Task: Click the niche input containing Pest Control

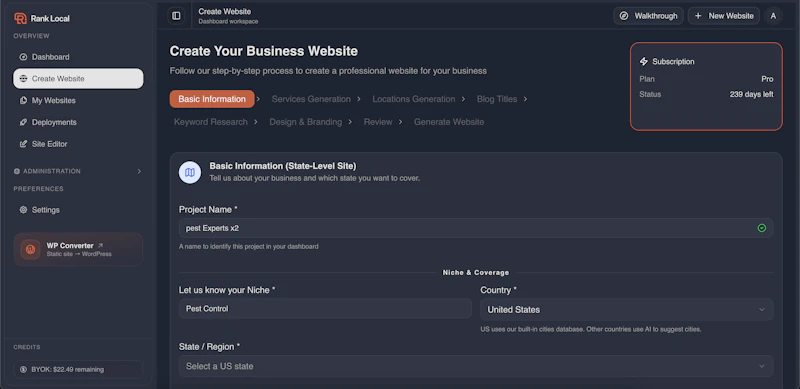Action: 325,309
